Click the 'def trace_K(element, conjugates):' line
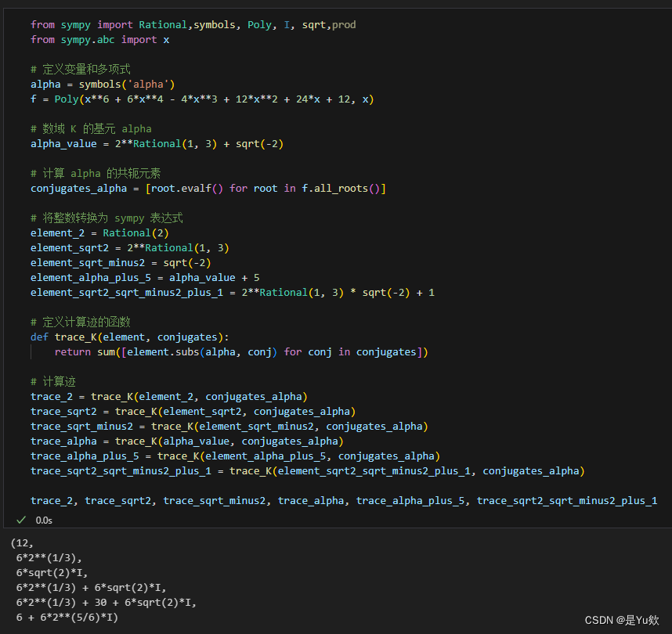Viewport: 672px width, 634px height. click(x=130, y=337)
